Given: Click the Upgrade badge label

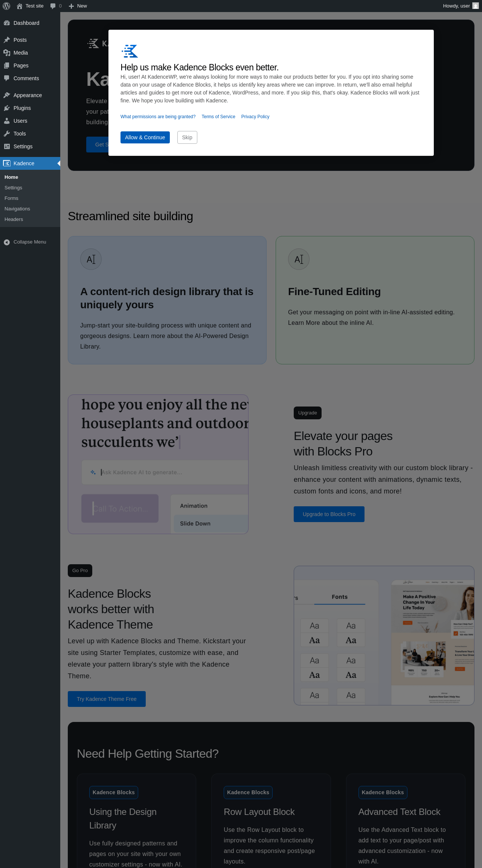Looking at the screenshot, I should click(x=308, y=413).
